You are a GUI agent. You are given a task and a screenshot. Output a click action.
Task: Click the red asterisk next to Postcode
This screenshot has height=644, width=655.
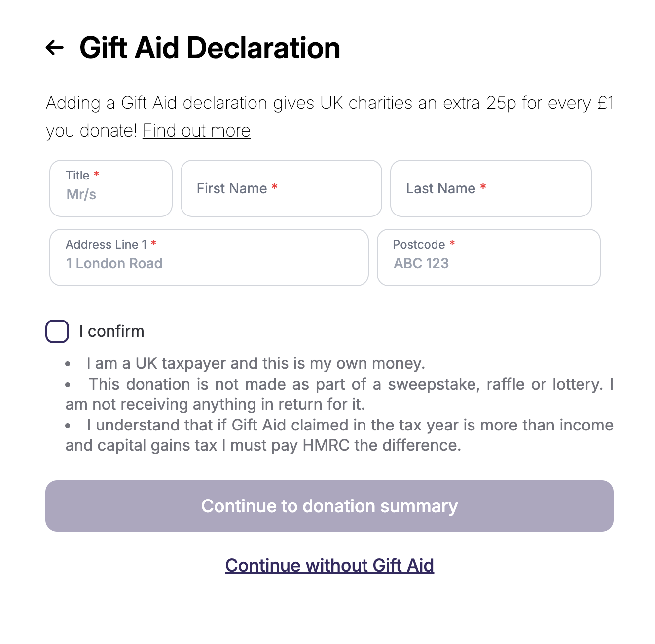point(452,244)
